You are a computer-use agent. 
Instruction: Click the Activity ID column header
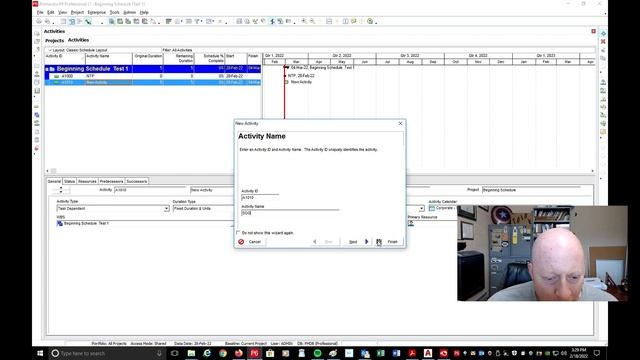(65, 58)
